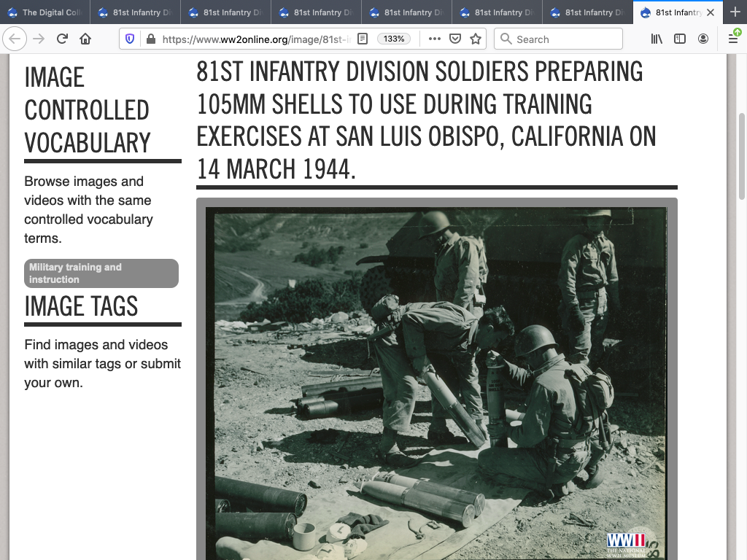Reload the current page
The height and width of the screenshot is (560, 747).
[62, 39]
